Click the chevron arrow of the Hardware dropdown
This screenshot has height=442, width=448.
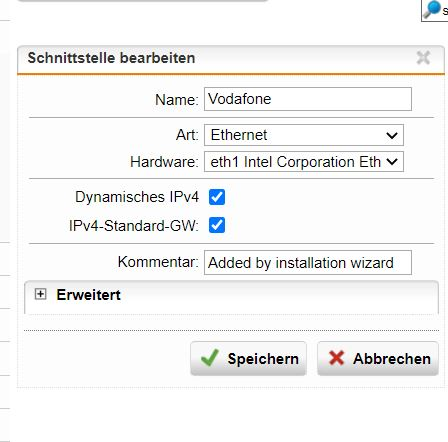pos(392,162)
